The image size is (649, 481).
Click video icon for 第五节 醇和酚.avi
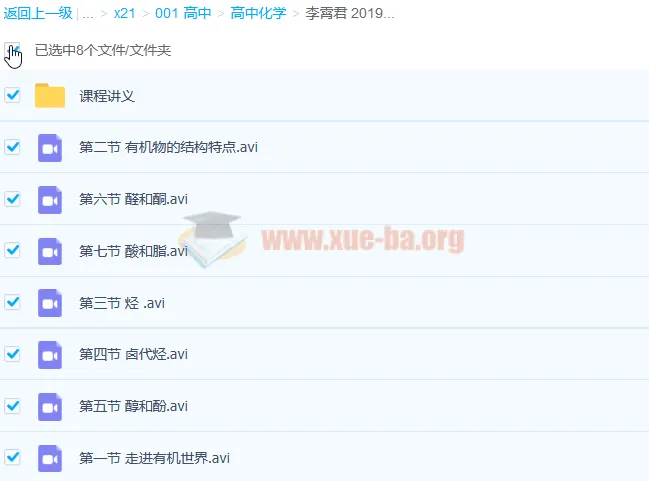click(50, 407)
